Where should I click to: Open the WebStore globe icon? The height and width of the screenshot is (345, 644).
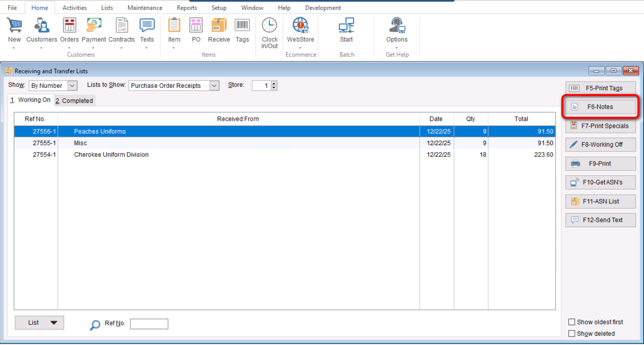(x=300, y=26)
